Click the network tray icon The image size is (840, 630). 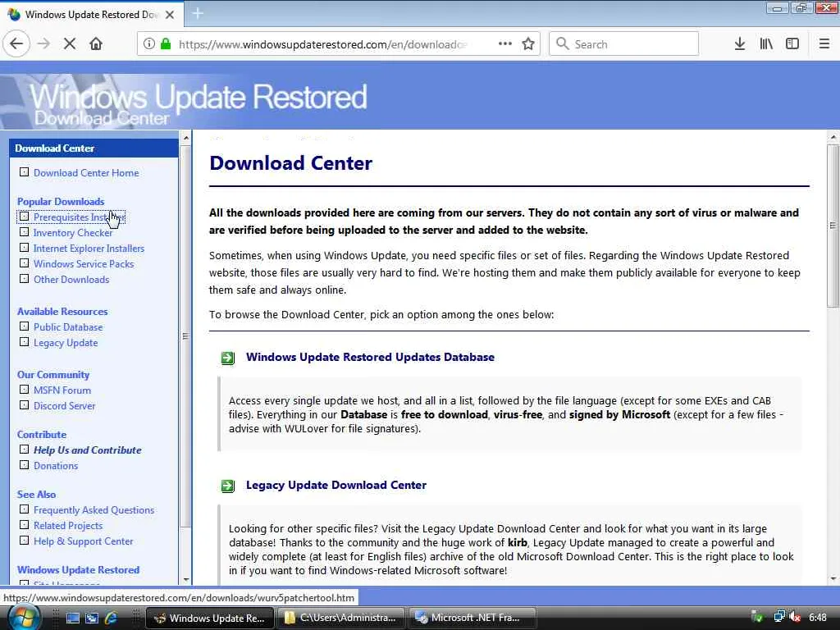(779, 618)
